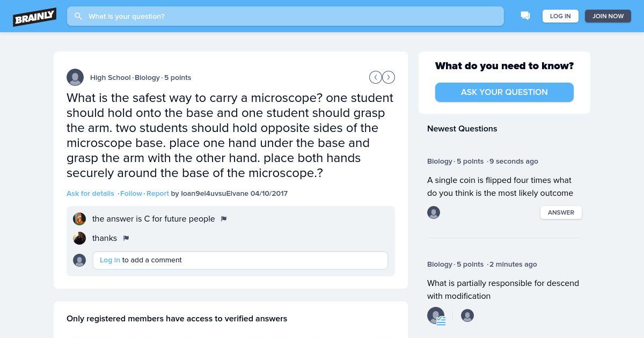Open the 'descend with modification' question
This screenshot has height=338, width=644.
503,290
